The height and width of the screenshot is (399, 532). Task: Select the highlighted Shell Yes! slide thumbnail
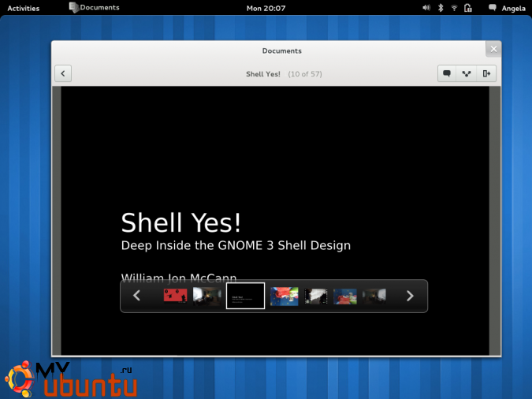point(245,296)
